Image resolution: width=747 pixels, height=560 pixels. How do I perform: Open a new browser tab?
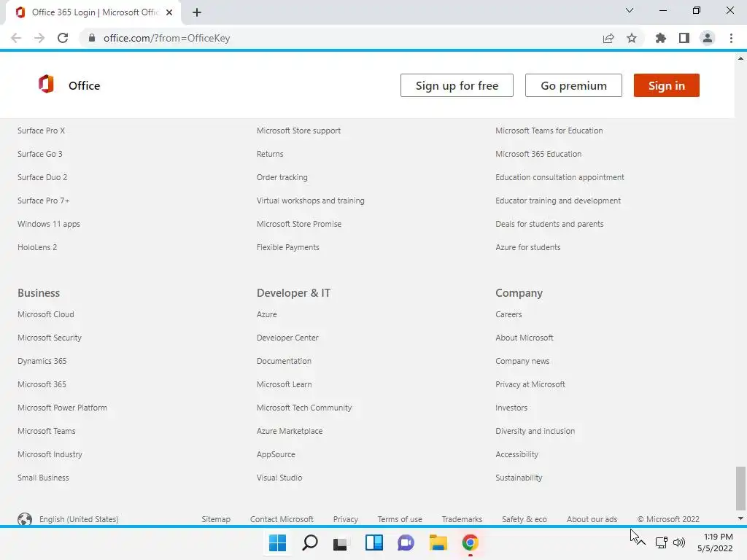tap(197, 12)
